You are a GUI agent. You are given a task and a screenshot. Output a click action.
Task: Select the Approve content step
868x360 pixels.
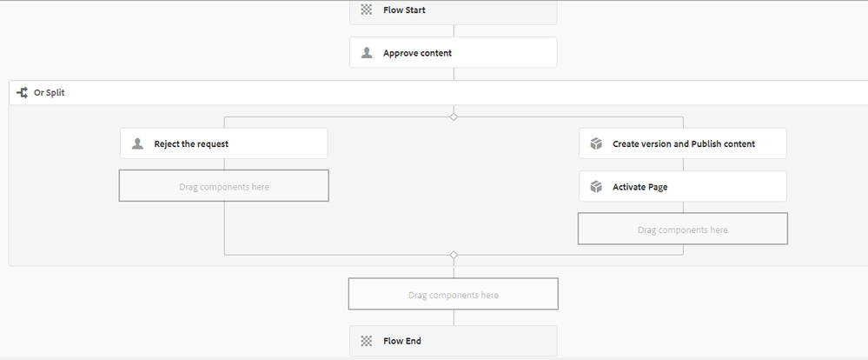coord(453,53)
